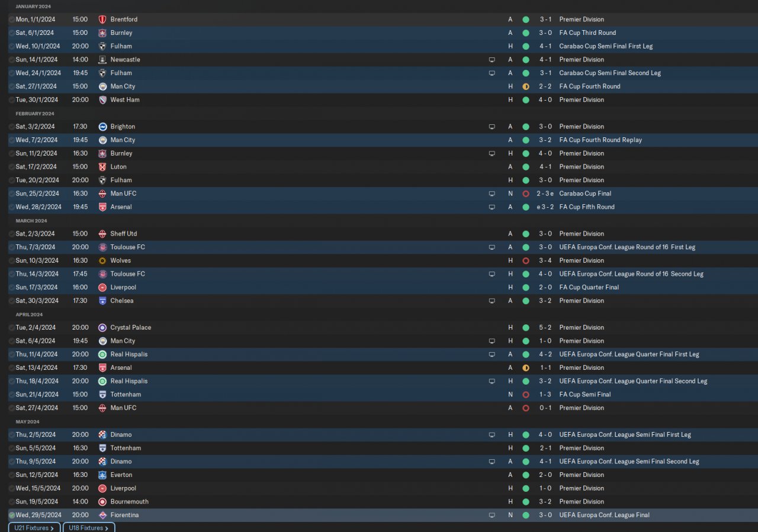Click the Chelsea club badge
This screenshot has width=758, height=532.
[x=102, y=301]
